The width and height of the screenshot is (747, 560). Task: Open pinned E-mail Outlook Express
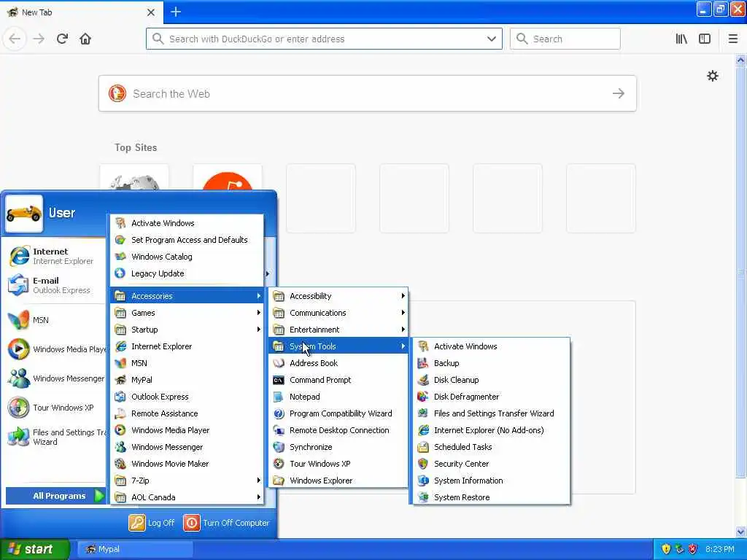point(55,285)
